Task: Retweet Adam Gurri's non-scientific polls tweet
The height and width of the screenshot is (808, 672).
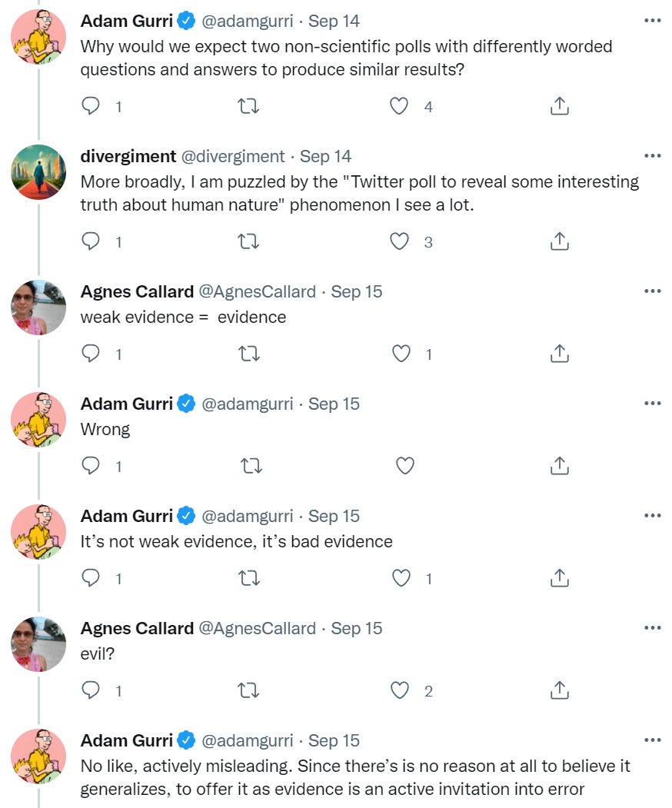Action: click(x=249, y=106)
